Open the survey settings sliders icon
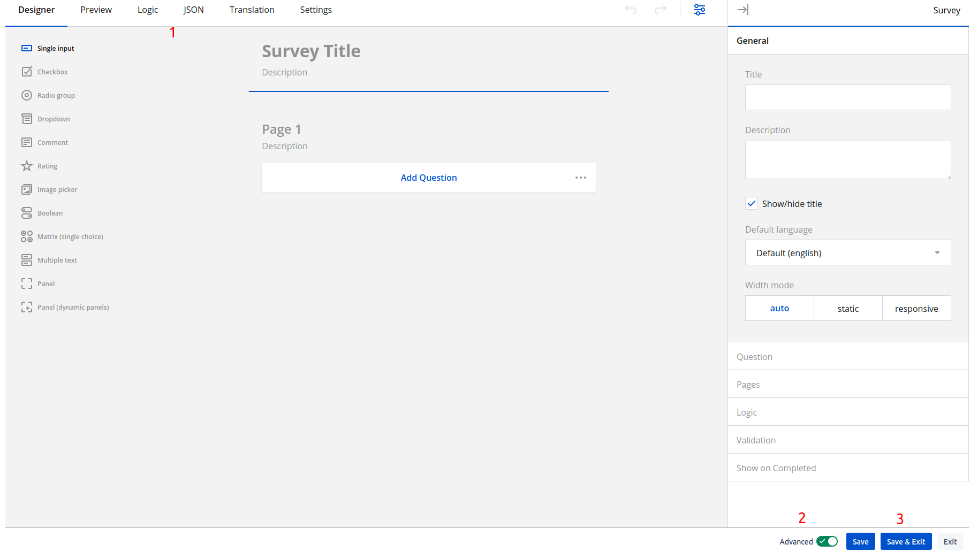The width and height of the screenshot is (978, 560). pos(699,10)
